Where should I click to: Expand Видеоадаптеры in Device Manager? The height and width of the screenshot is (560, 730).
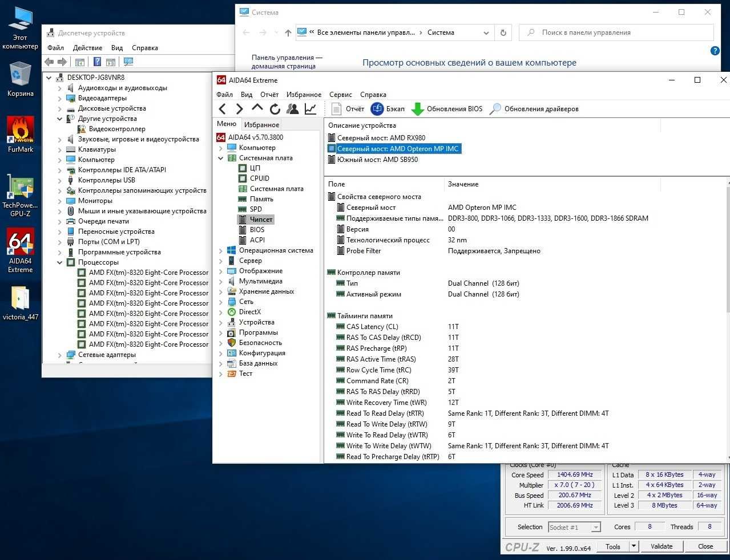coord(60,98)
